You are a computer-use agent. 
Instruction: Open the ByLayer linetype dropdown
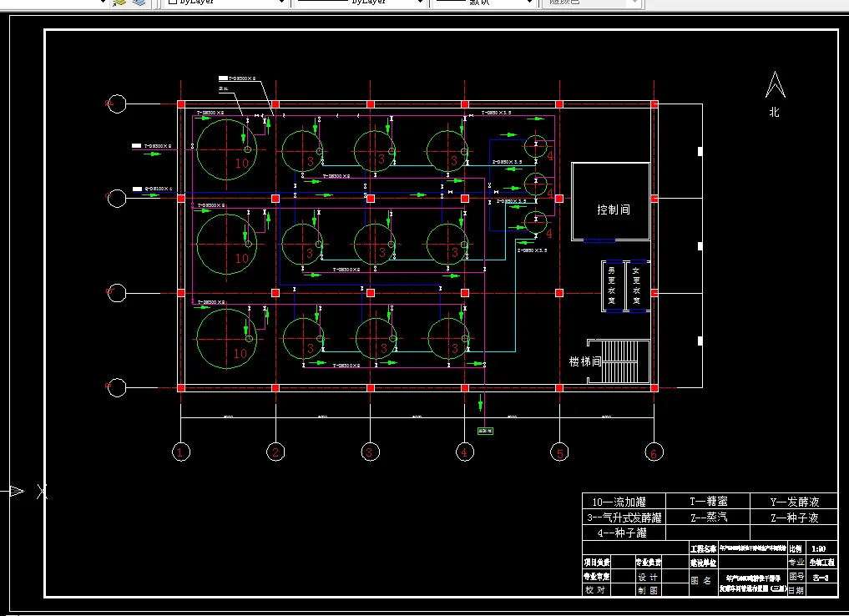(358, 3)
